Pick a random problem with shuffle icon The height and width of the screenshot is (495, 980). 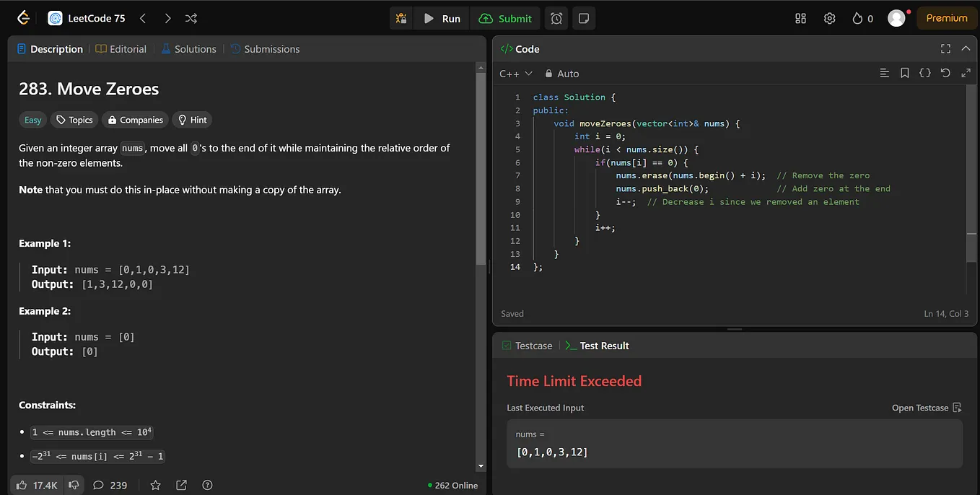click(x=191, y=19)
